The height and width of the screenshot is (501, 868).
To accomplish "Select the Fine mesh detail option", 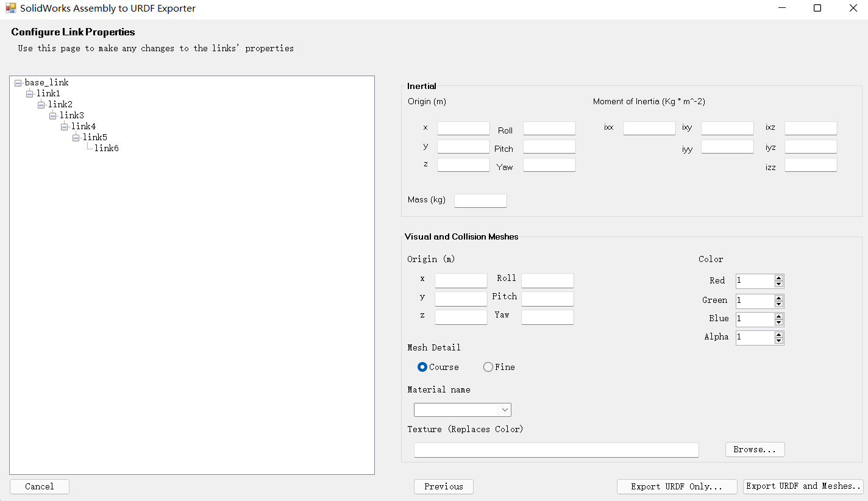I will point(499,367).
